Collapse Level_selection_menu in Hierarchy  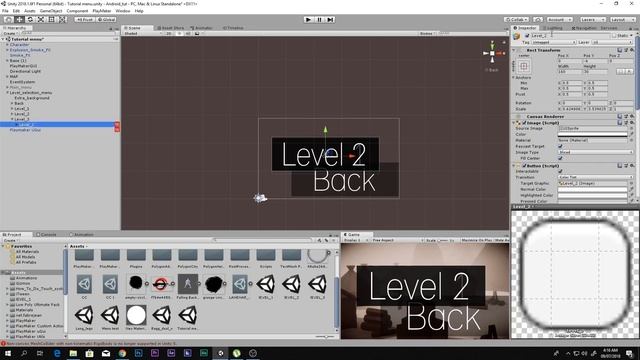tap(7, 93)
